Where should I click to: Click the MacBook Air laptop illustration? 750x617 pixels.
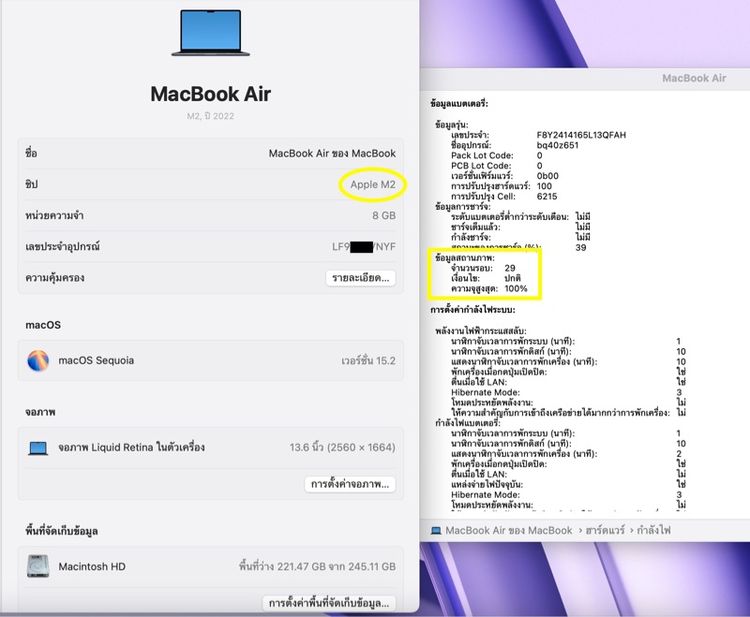[211, 33]
